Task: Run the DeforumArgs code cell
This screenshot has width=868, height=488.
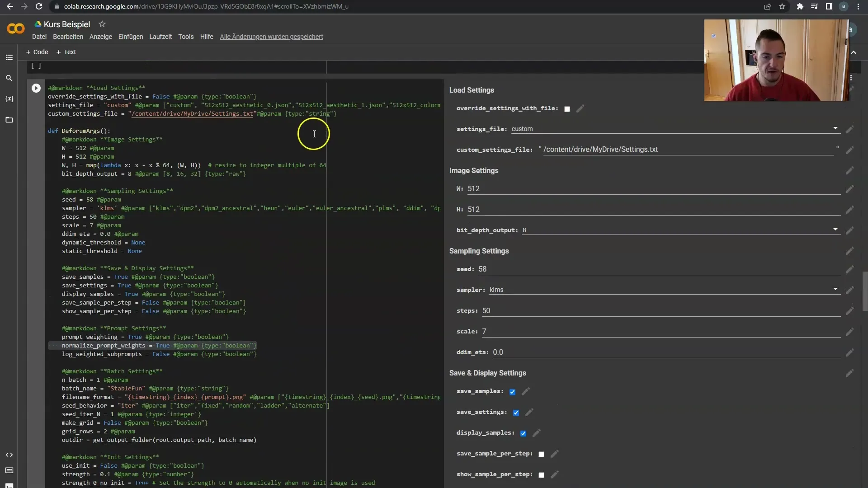Action: click(36, 88)
